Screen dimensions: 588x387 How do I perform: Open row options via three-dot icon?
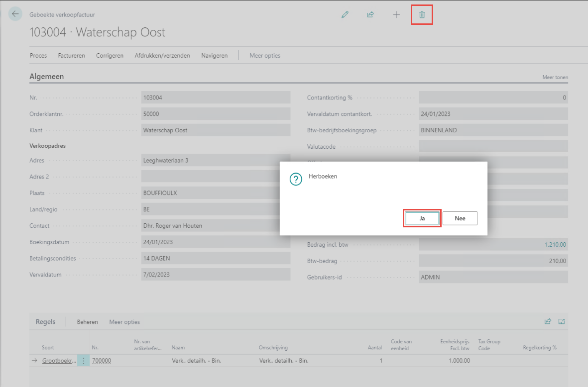(x=83, y=361)
